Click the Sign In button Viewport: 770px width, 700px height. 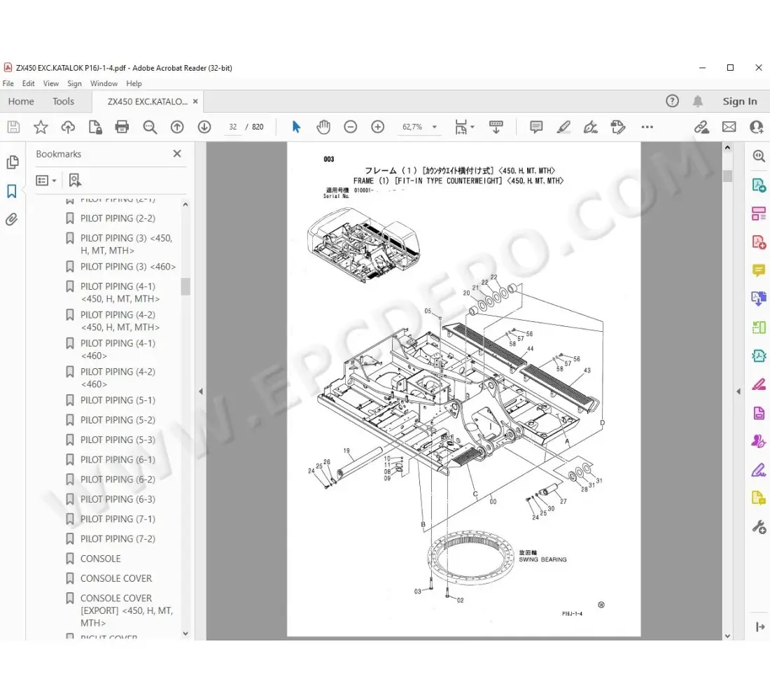point(740,101)
